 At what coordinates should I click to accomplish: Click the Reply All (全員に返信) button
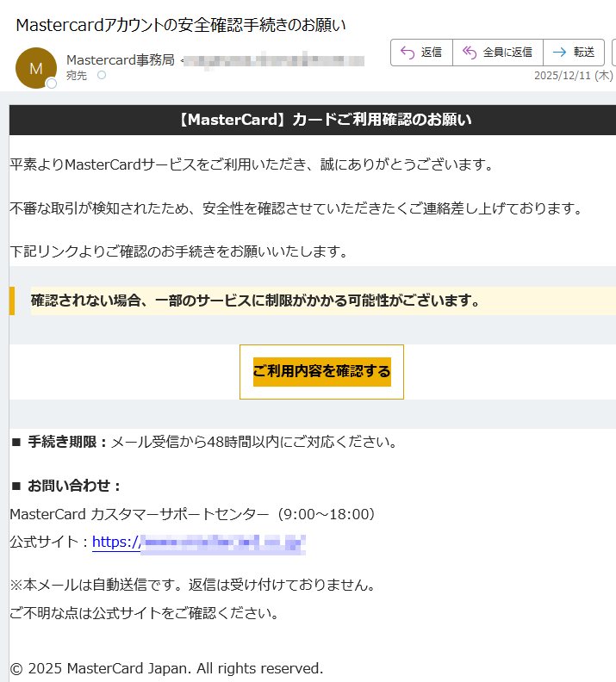497,53
